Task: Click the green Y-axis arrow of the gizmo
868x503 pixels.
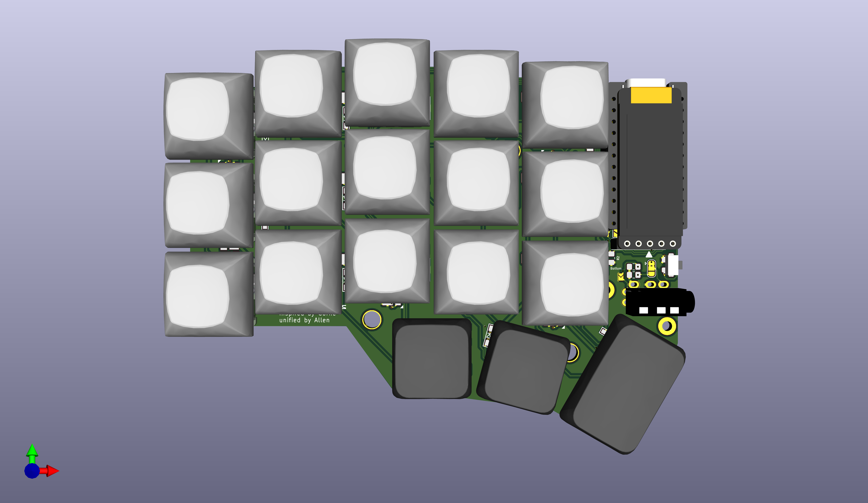Action: click(x=32, y=453)
